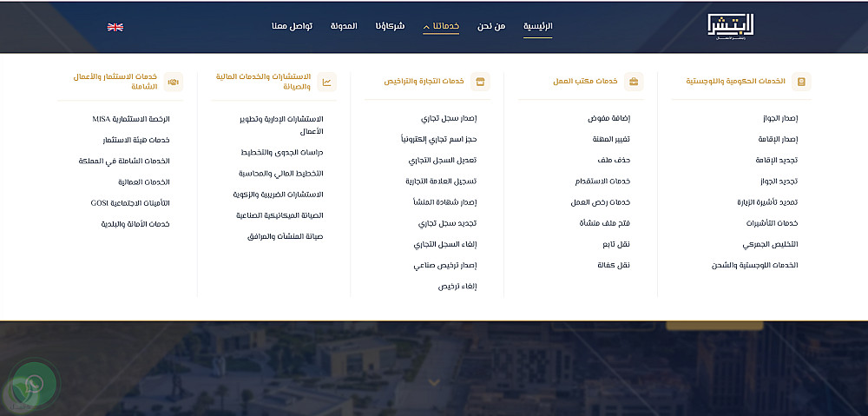Screen dimensions: 868x416
Task: Click the company logo in the header
Action: click(x=730, y=27)
